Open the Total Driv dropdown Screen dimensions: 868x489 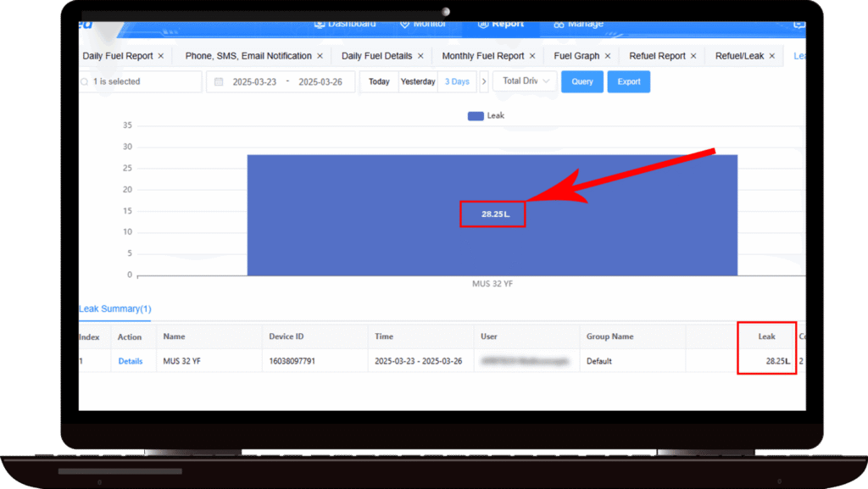click(x=525, y=81)
